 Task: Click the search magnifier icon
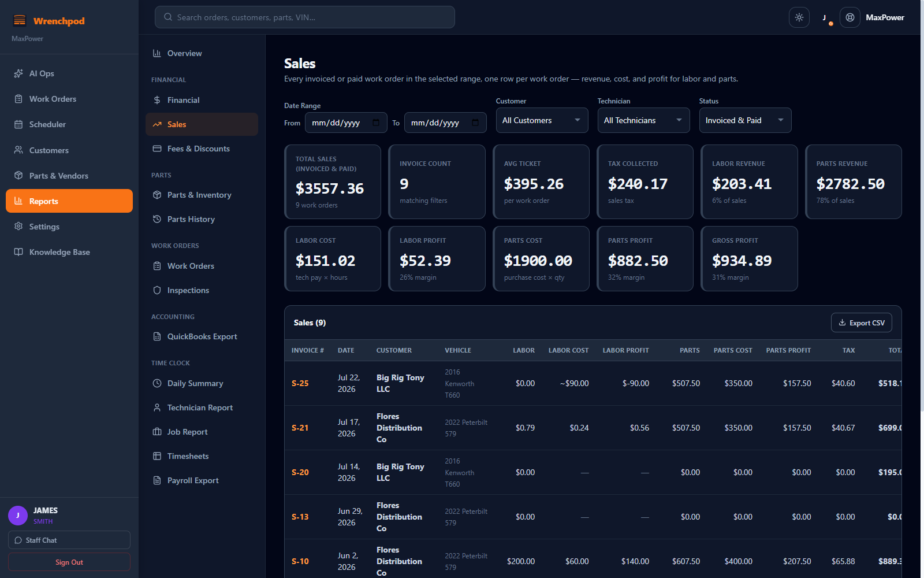(168, 17)
